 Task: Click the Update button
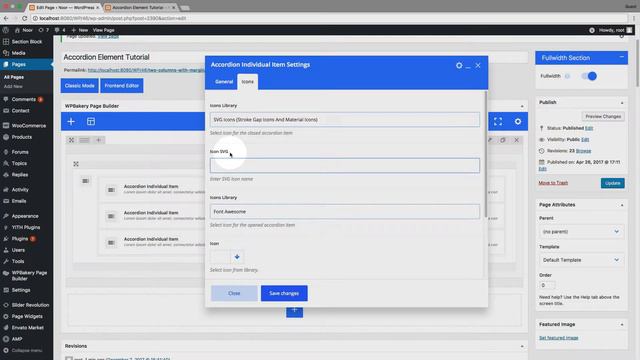612,183
